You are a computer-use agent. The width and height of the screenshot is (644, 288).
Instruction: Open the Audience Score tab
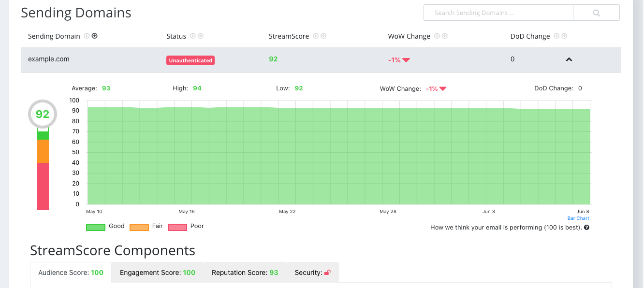click(x=71, y=273)
